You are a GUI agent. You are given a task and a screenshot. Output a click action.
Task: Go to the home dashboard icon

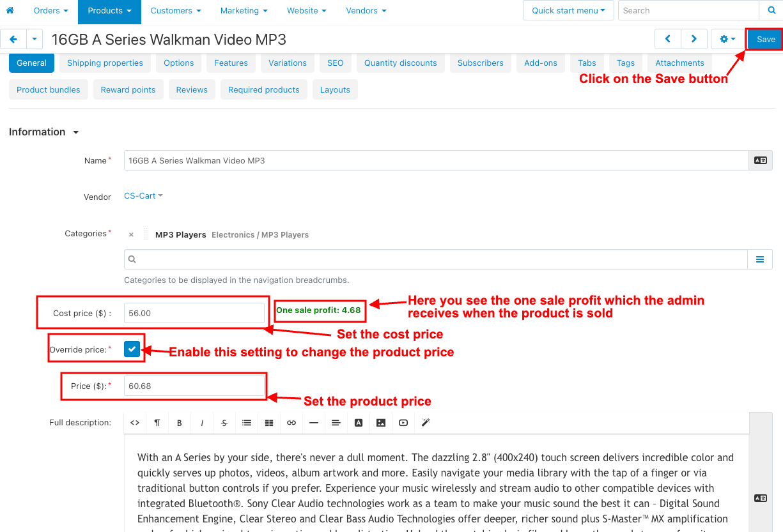pyautogui.click(x=10, y=10)
